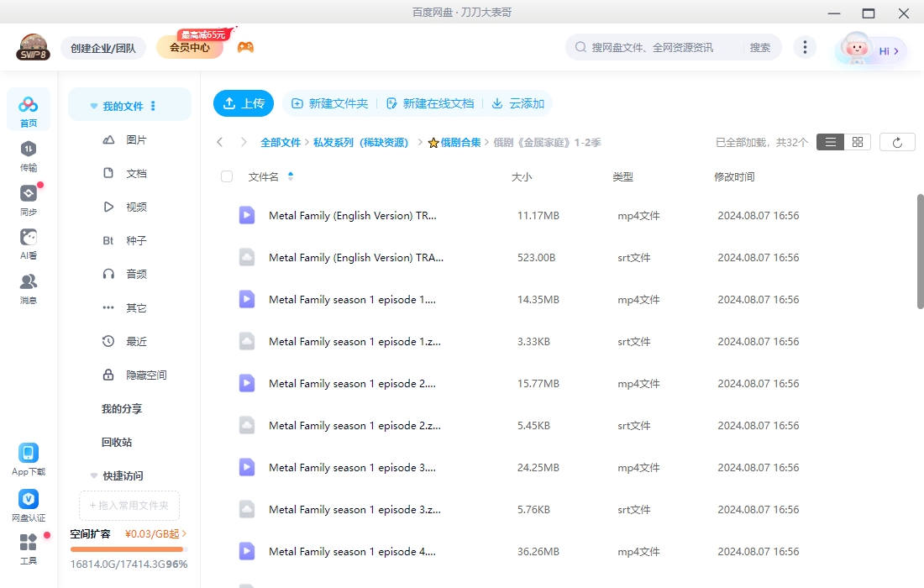Click 空间扩容 ¥0.03/GB起 link
Image resolution: width=924 pixels, height=588 pixels.
[129, 533]
